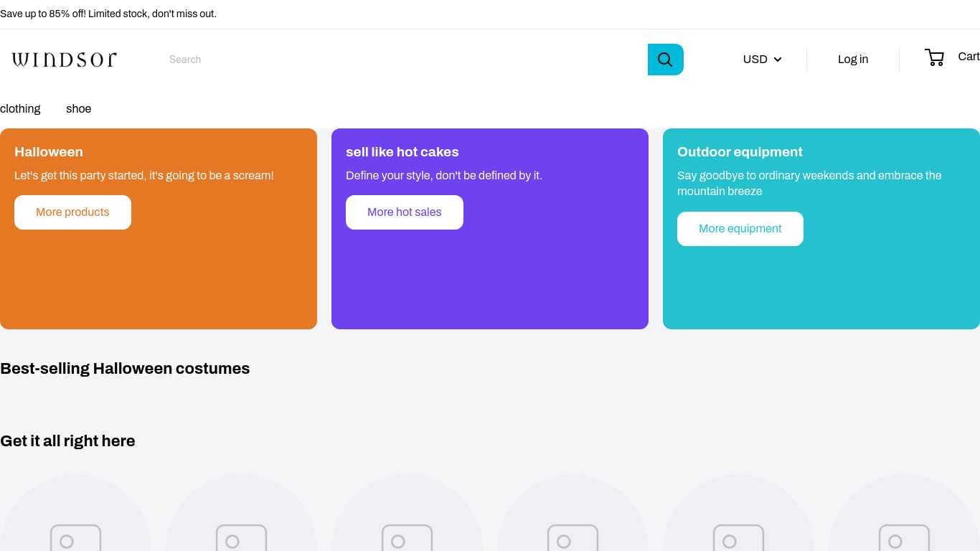Click the sell like hot cakes heading
Viewport: 980px width, 551px height.
[x=402, y=152]
